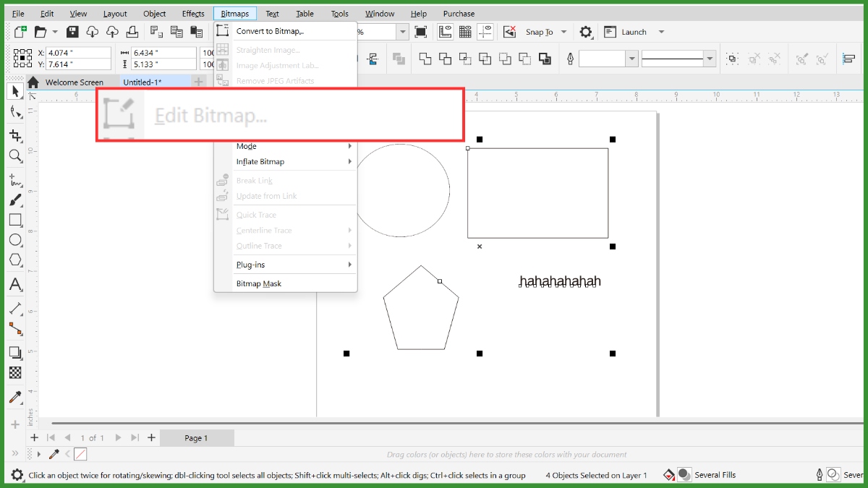Screen dimensions: 868x488
Task: Click the Align and distribute icon
Action: (849, 59)
